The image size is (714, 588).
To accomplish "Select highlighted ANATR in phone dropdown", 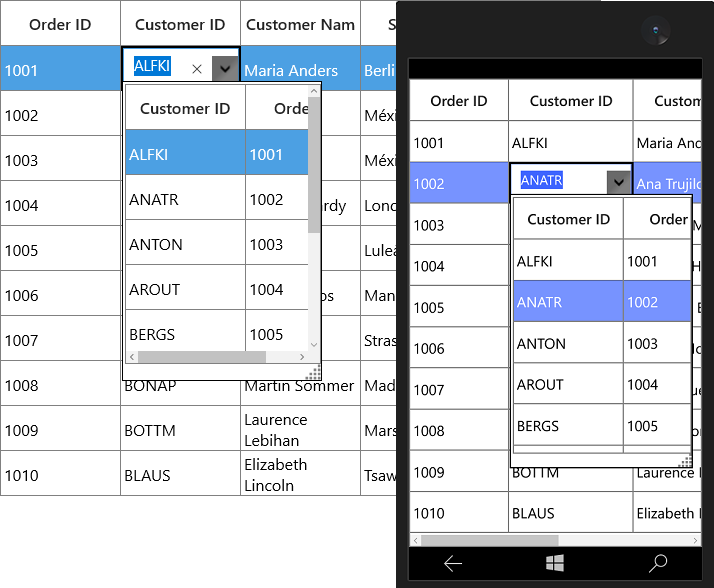I will coord(568,302).
